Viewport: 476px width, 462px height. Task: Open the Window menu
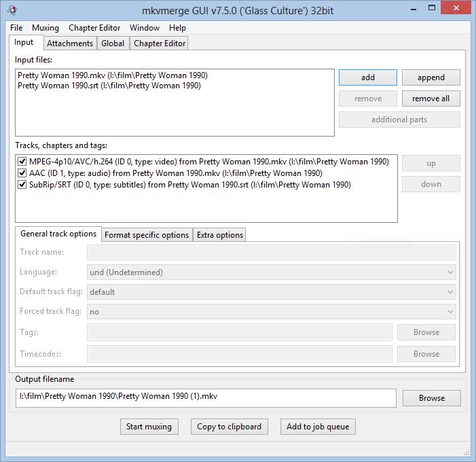[x=145, y=28]
